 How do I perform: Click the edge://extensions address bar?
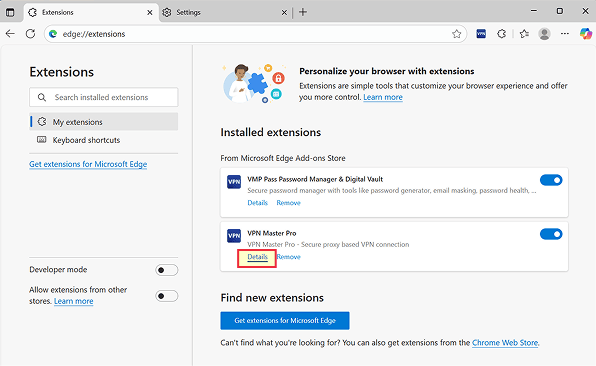pyautogui.click(x=255, y=34)
